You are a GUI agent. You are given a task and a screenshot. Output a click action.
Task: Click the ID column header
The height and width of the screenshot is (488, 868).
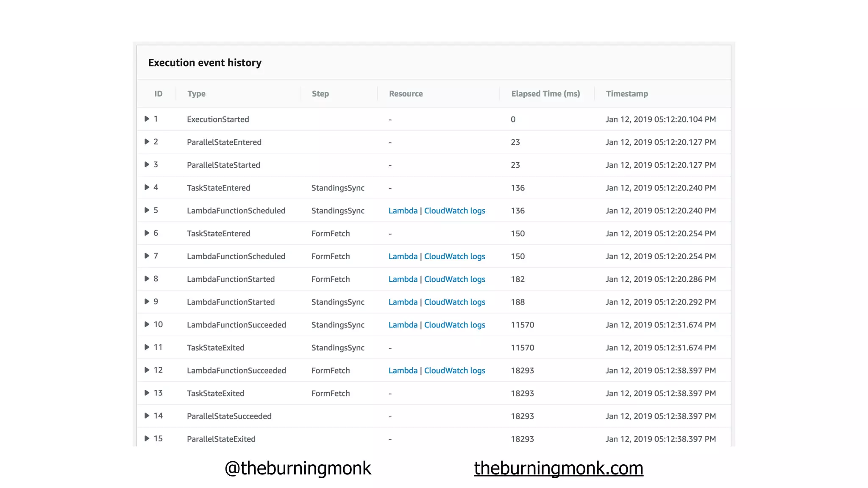click(159, 94)
